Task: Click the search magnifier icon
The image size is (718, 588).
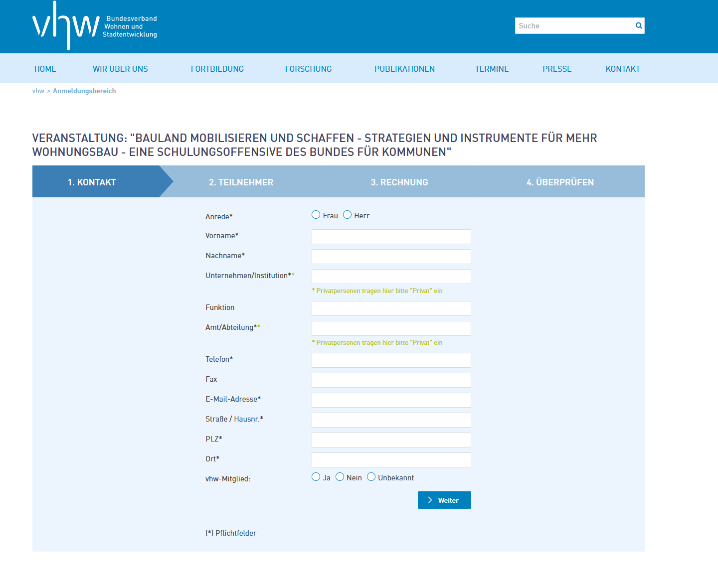Action: coord(639,26)
